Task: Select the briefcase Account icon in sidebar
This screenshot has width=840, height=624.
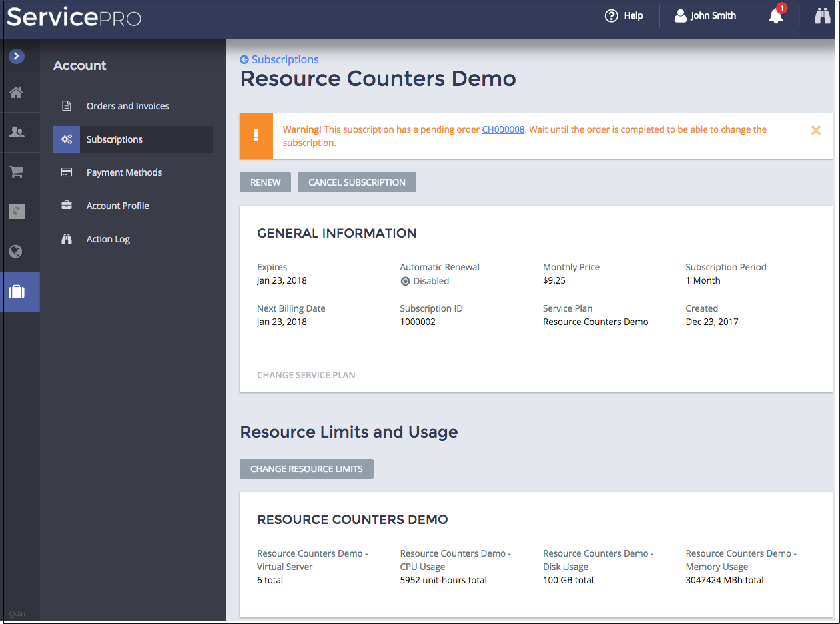Action: click(x=17, y=292)
